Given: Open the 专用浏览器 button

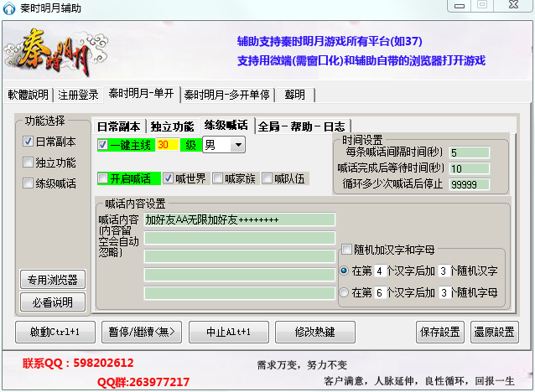Looking at the screenshot, I should (53, 280).
